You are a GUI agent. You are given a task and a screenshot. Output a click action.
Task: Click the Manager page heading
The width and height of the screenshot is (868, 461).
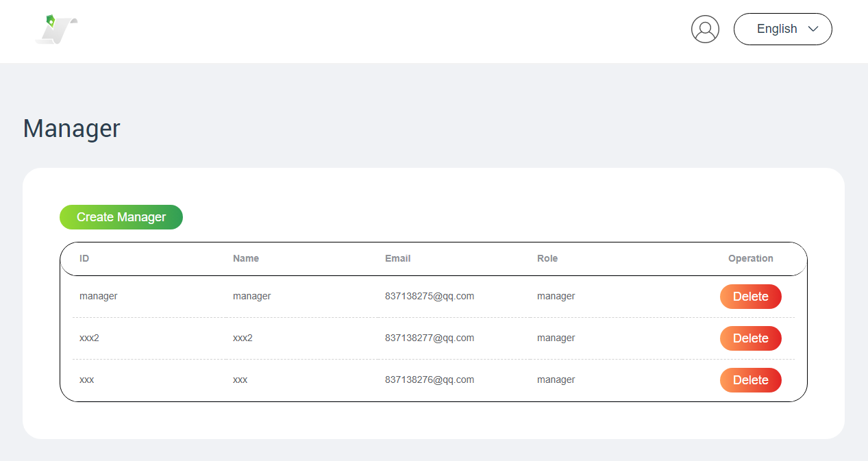tap(72, 129)
